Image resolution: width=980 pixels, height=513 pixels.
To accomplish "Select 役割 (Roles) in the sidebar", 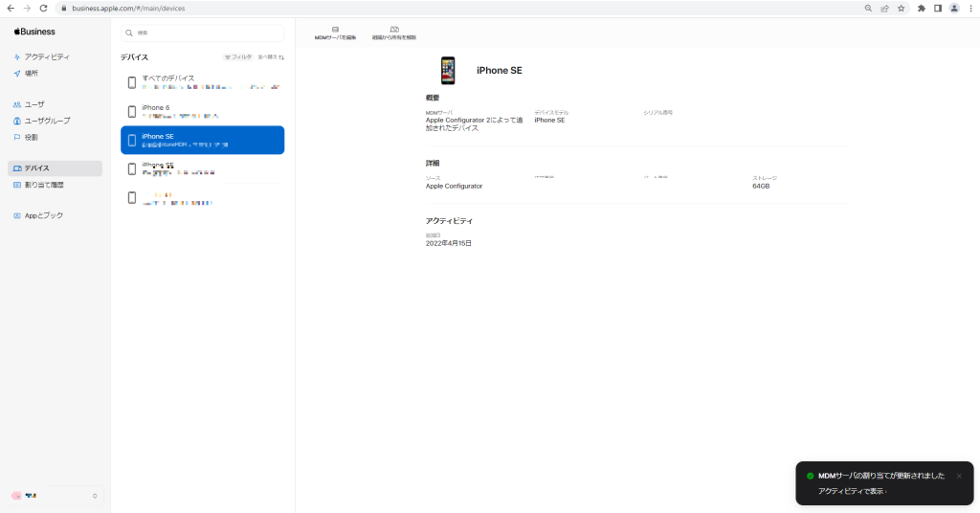I will coord(32,137).
